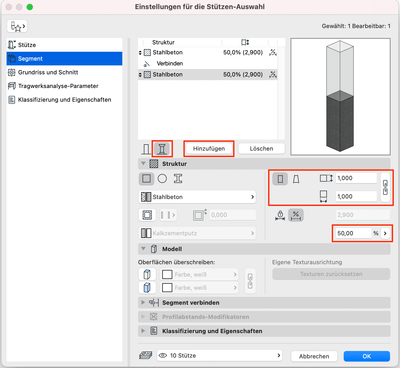Click the 50,00 percent field

tap(353, 233)
